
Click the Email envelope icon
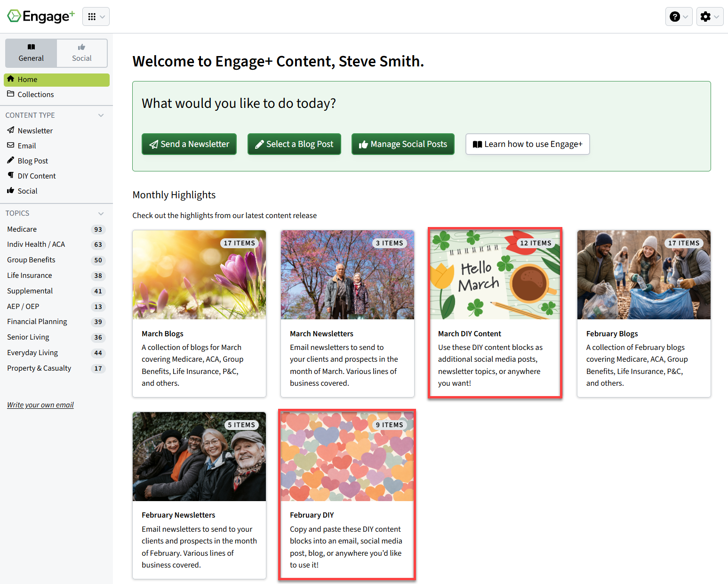pos(11,145)
